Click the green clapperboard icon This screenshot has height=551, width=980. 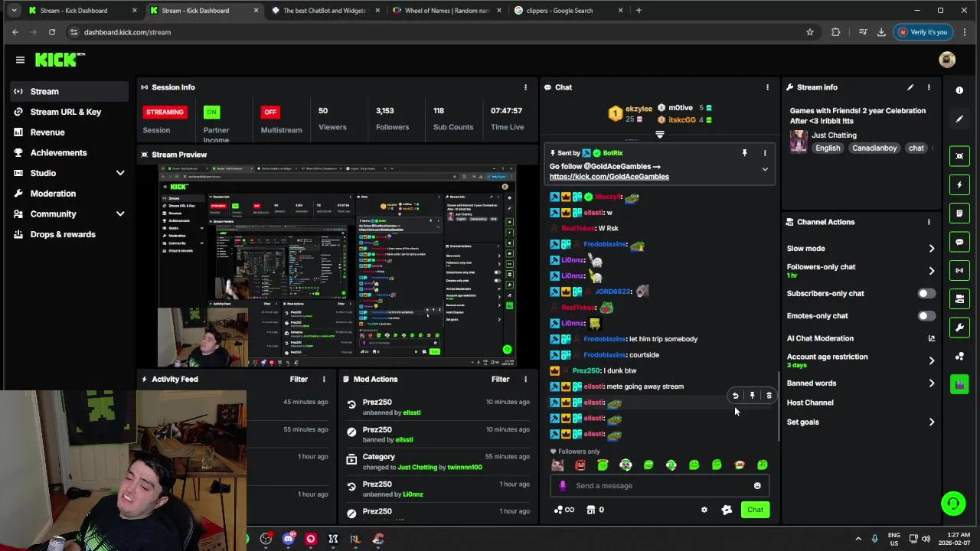pos(959,384)
